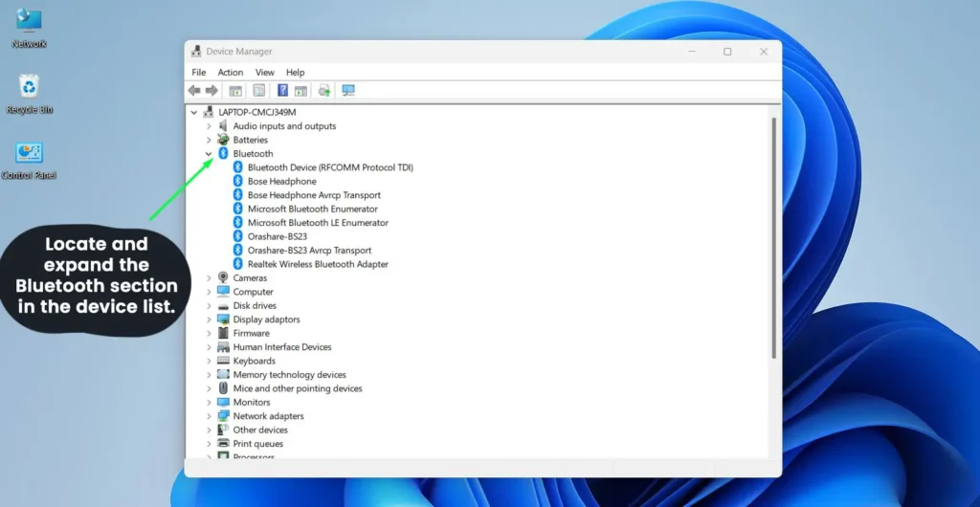This screenshot has width=980, height=507.
Task: Click Update device driver toolbar icon
Action: pyautogui.click(x=324, y=91)
